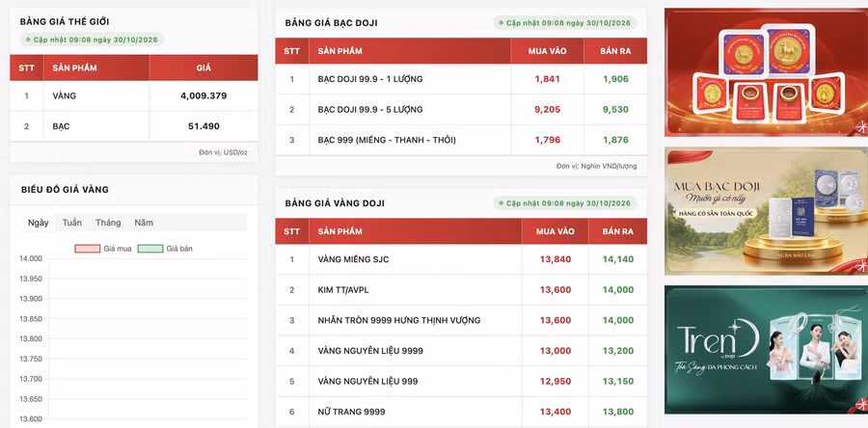Viewport: 868px width, 428px height.
Task: Click Đơn vị: USD/oz note
Action: click(x=223, y=152)
